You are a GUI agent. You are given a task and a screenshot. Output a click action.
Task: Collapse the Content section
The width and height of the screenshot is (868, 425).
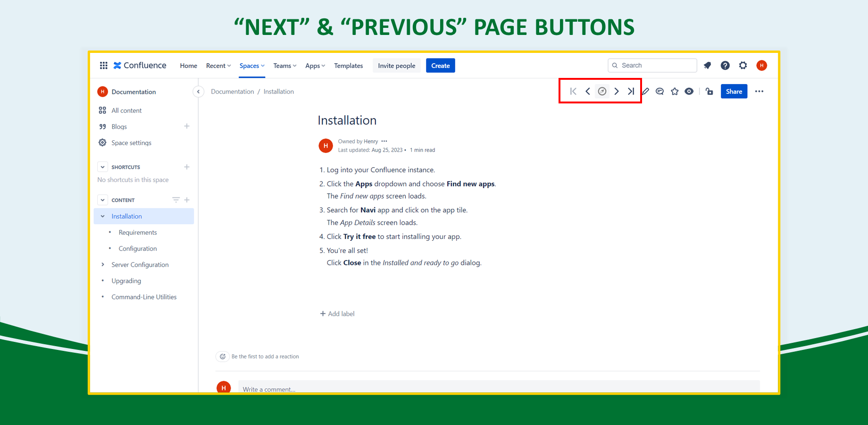click(102, 200)
